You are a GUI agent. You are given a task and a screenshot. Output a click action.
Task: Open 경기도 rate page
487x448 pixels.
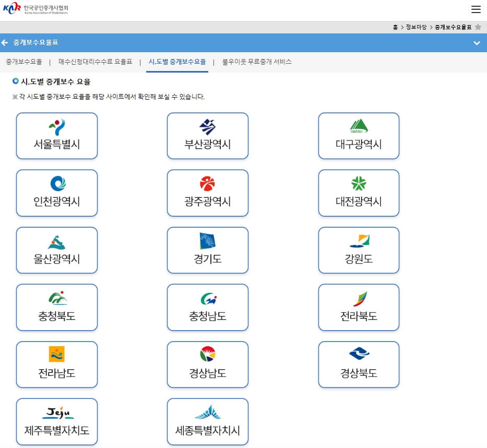coord(207,250)
